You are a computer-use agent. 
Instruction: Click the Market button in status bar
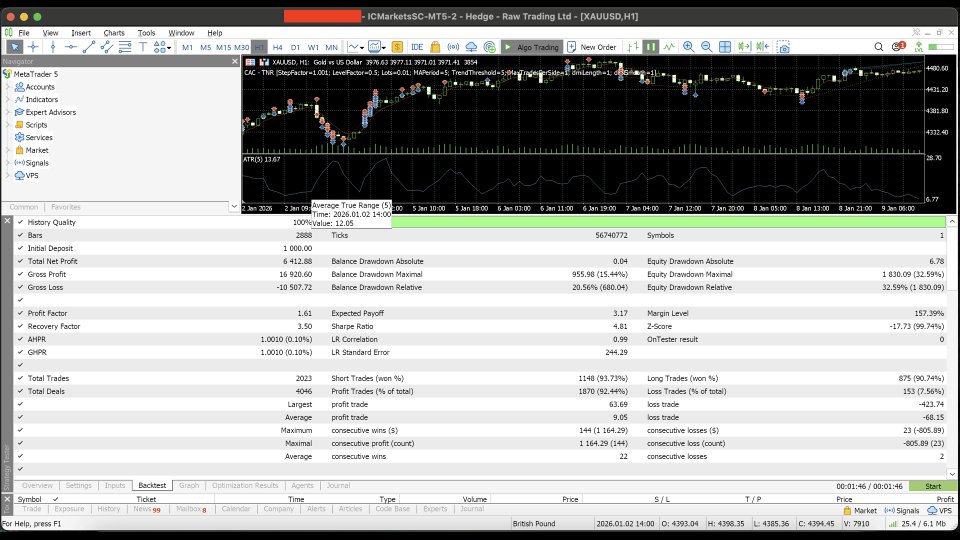[x=860, y=511]
